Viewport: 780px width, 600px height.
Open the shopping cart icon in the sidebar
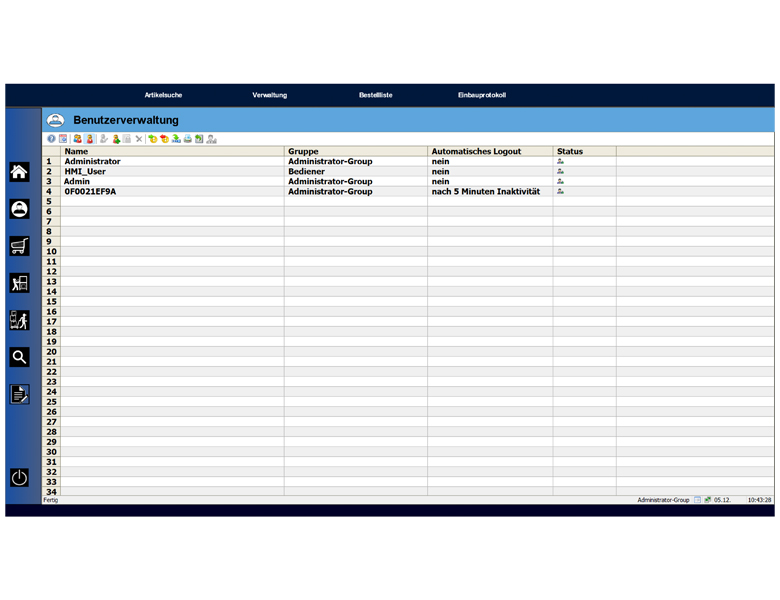point(19,246)
